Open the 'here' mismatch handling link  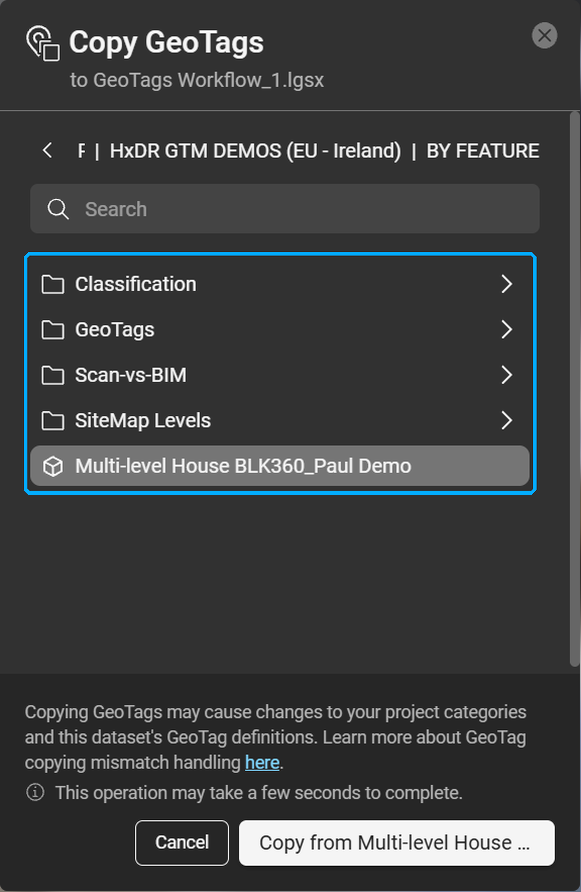[x=262, y=762]
